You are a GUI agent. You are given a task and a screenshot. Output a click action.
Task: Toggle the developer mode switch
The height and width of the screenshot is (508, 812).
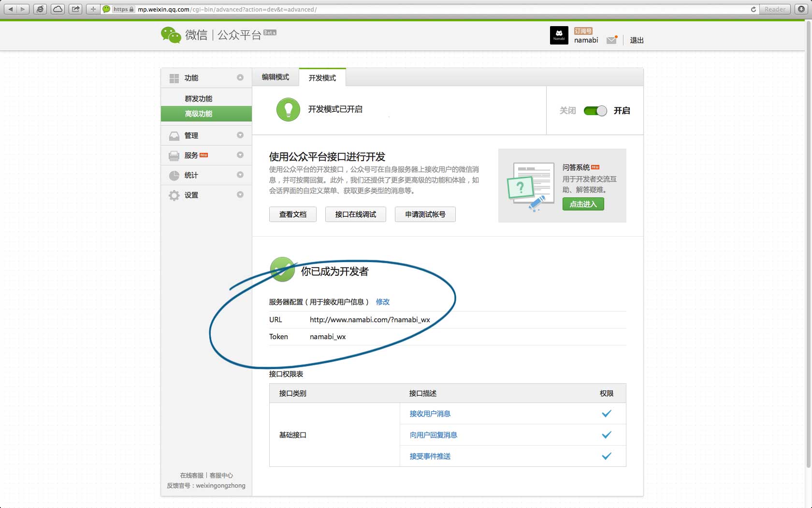[595, 111]
